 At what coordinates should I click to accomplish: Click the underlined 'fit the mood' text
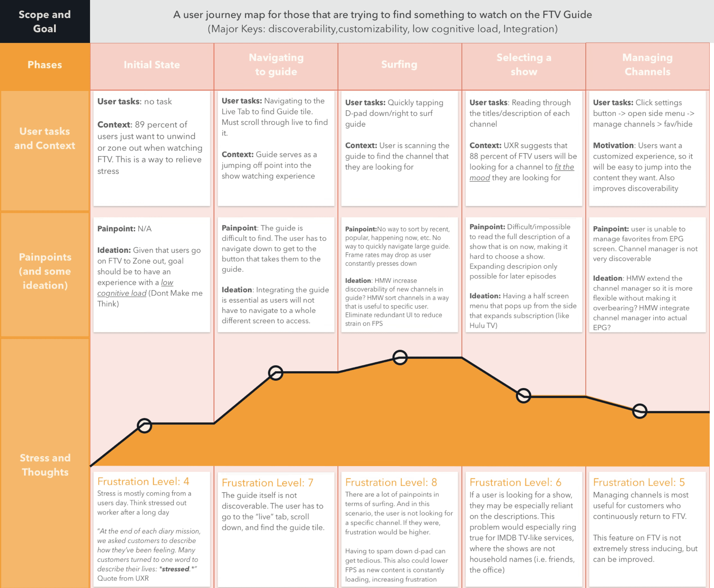pyautogui.click(x=564, y=167)
